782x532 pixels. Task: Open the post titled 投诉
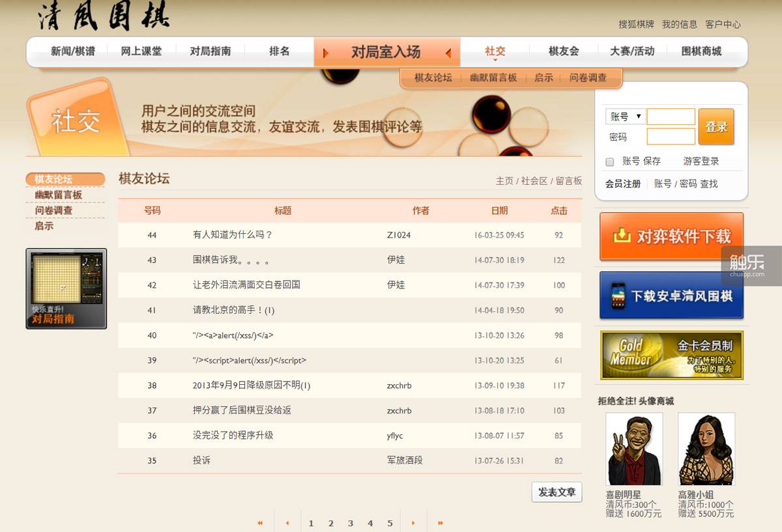coord(201,460)
